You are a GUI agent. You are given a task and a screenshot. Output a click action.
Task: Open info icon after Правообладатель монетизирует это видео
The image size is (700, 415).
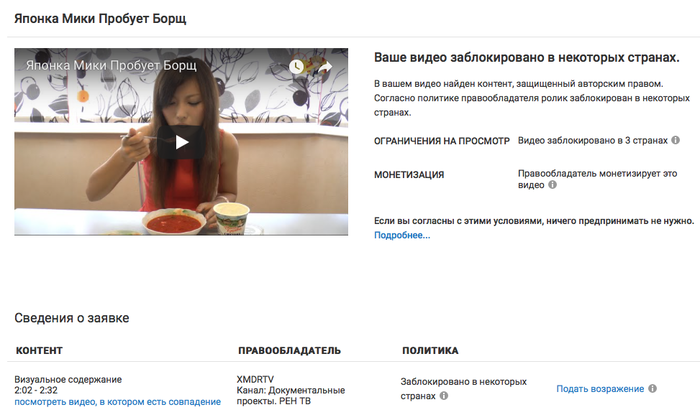[x=552, y=184]
